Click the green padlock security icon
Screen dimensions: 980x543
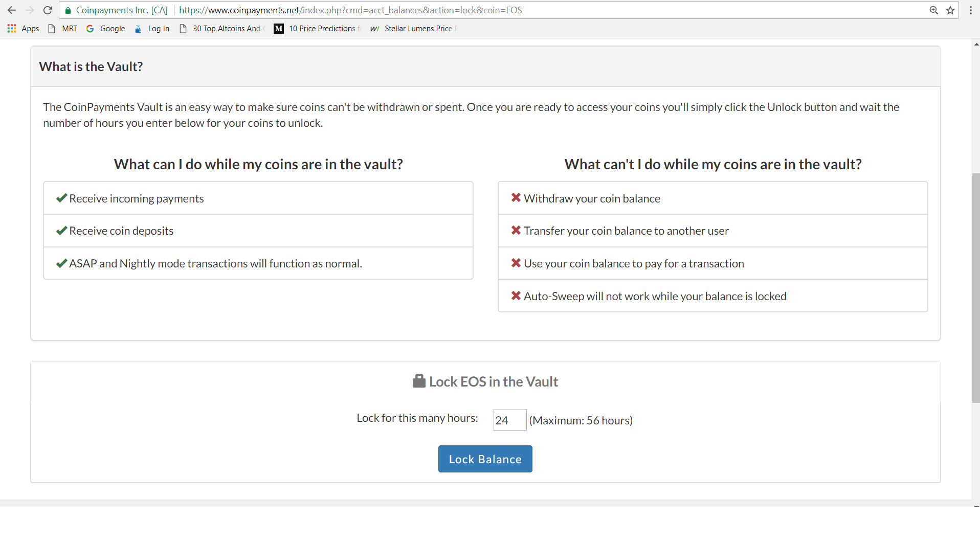point(68,10)
